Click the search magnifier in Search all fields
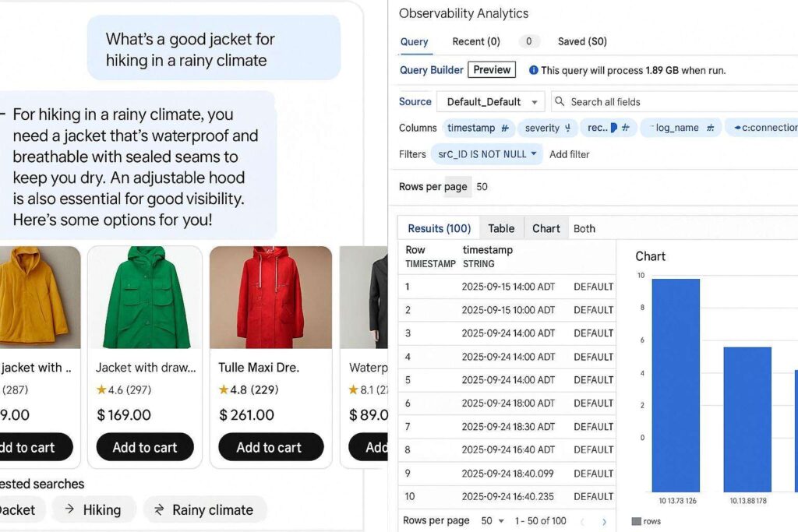Screen dimensions: 798x532 click(x=560, y=101)
